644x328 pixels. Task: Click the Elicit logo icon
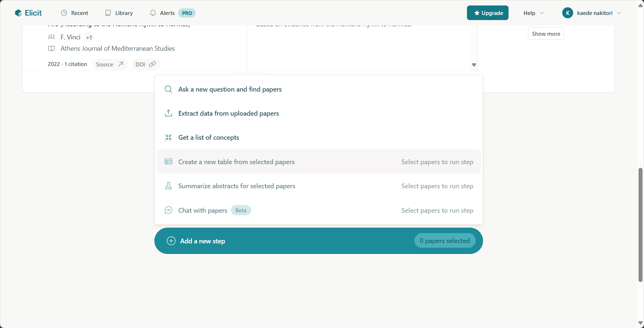18,13
